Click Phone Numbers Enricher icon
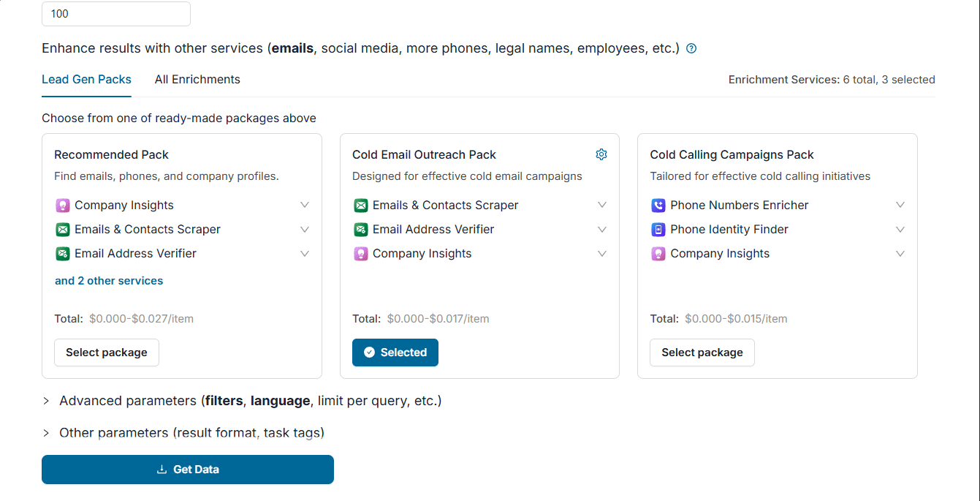980x501 pixels. click(658, 206)
